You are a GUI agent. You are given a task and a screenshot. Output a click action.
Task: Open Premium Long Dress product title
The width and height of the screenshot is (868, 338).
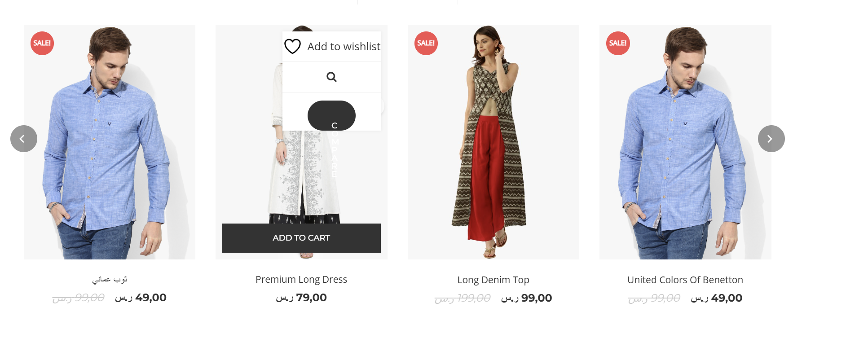(301, 279)
